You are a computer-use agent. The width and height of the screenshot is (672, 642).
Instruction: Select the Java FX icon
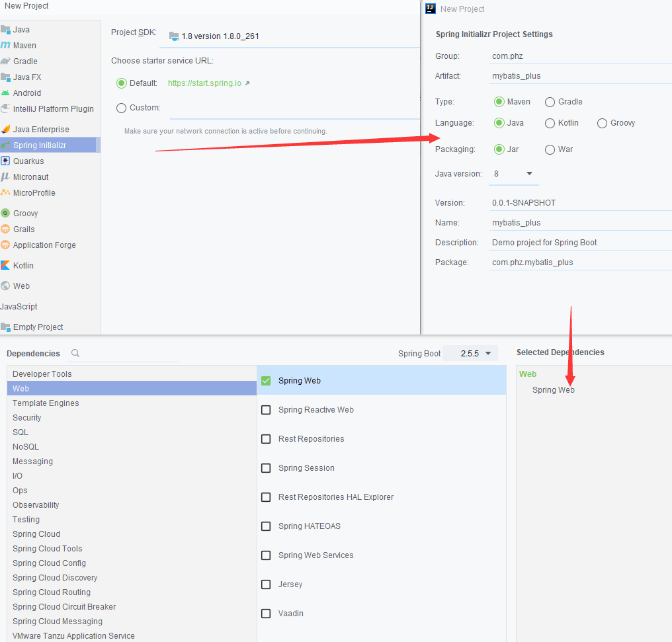pos(5,77)
